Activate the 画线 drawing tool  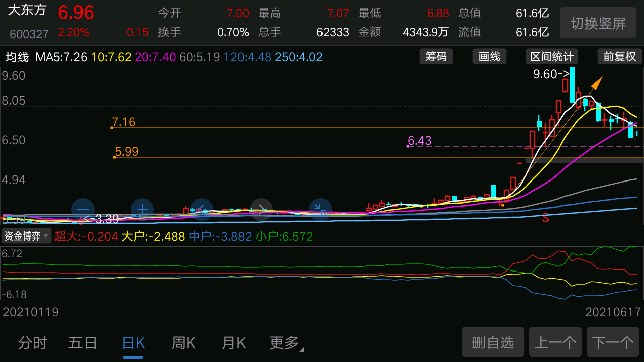(x=490, y=56)
